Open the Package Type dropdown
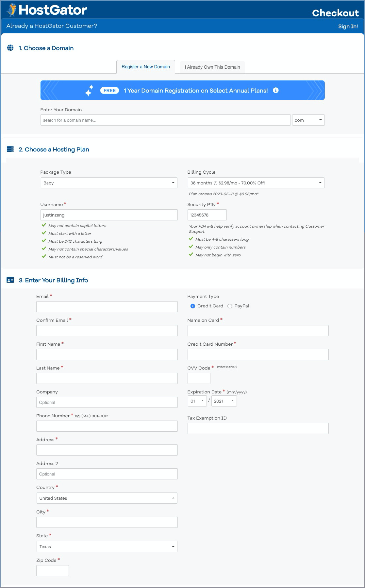This screenshot has height=588, width=365. pyautogui.click(x=109, y=183)
